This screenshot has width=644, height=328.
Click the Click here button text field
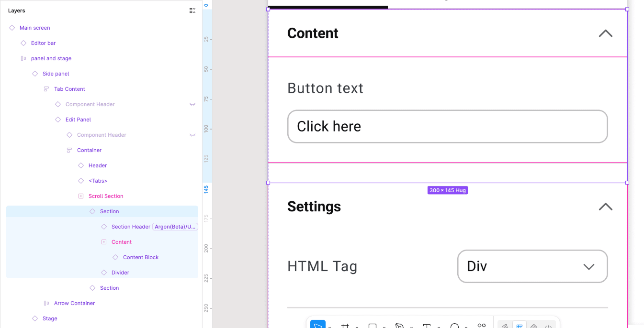[447, 126]
